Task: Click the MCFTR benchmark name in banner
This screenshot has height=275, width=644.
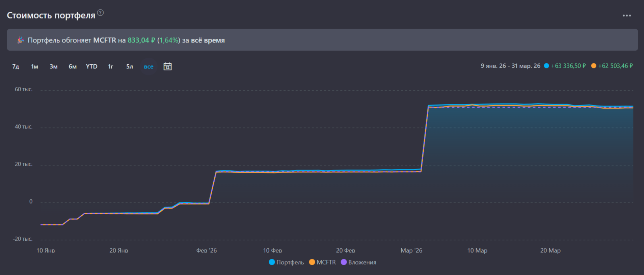Action: 105,40
